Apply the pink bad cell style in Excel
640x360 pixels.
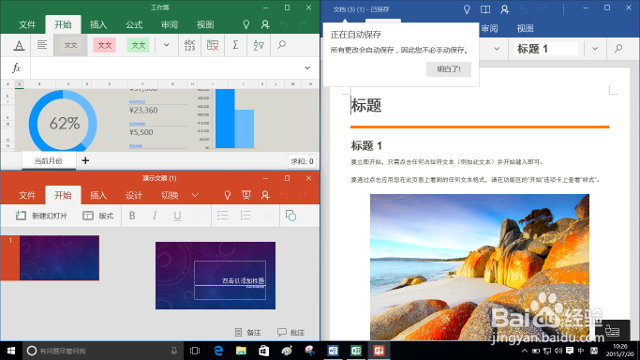pyautogui.click(x=104, y=45)
